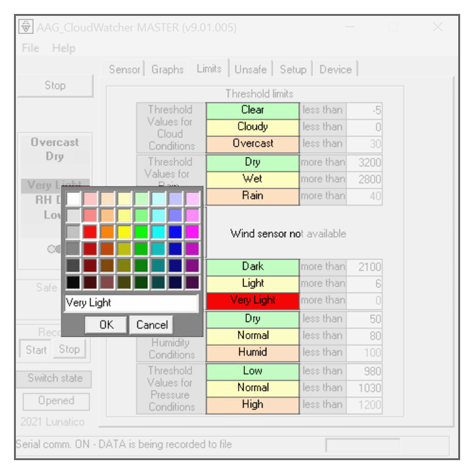The image size is (476, 476).
Task: Click the Cloudy condition color label
Action: point(253,127)
